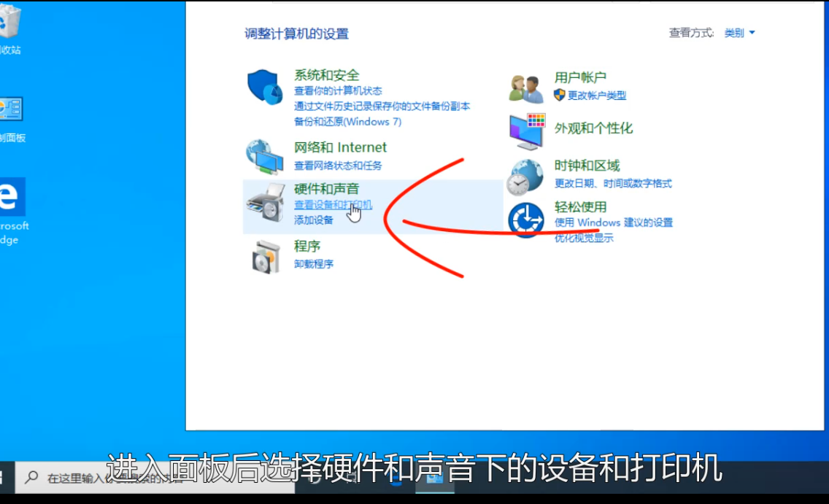
Task: Open the 类别 view-by dropdown
Action: [x=739, y=33]
